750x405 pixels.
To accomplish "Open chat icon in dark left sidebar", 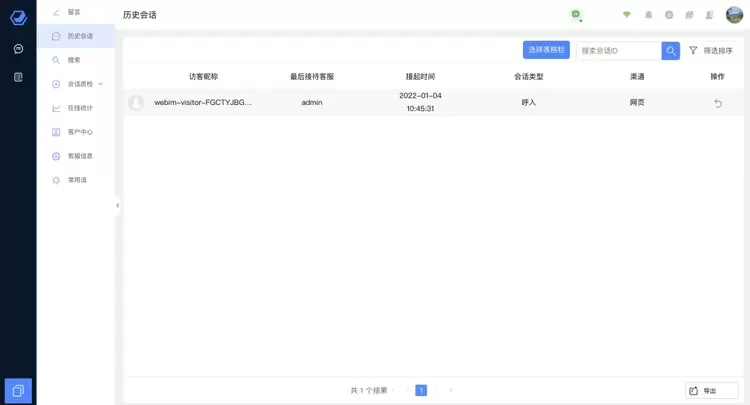I will click(18, 48).
